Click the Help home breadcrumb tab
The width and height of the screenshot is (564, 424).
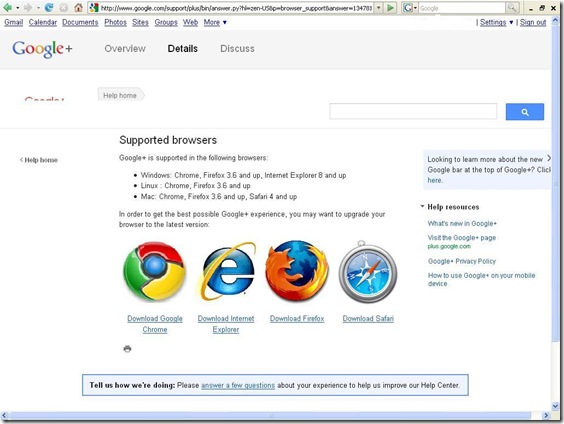click(x=120, y=95)
